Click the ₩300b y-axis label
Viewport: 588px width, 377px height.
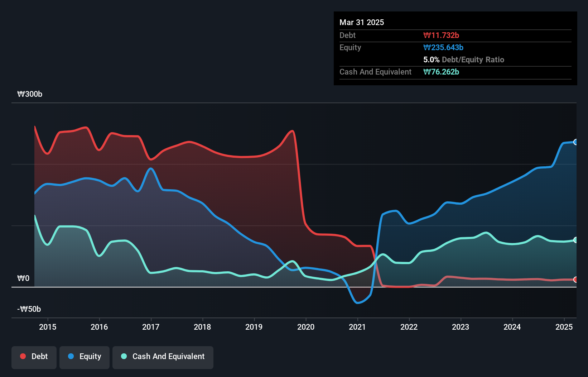[30, 94]
